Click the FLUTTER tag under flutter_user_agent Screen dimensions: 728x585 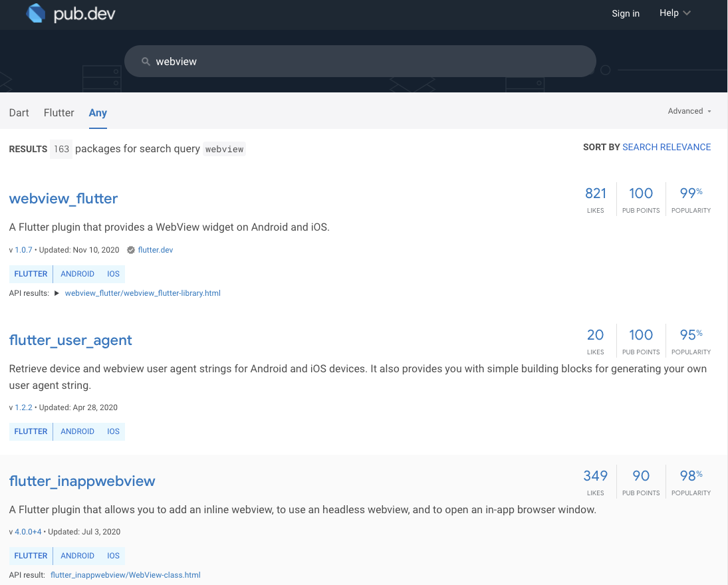(x=31, y=431)
